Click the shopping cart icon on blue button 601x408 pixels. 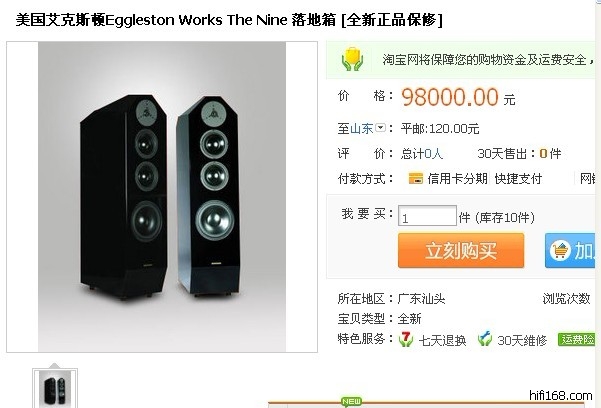[560, 250]
